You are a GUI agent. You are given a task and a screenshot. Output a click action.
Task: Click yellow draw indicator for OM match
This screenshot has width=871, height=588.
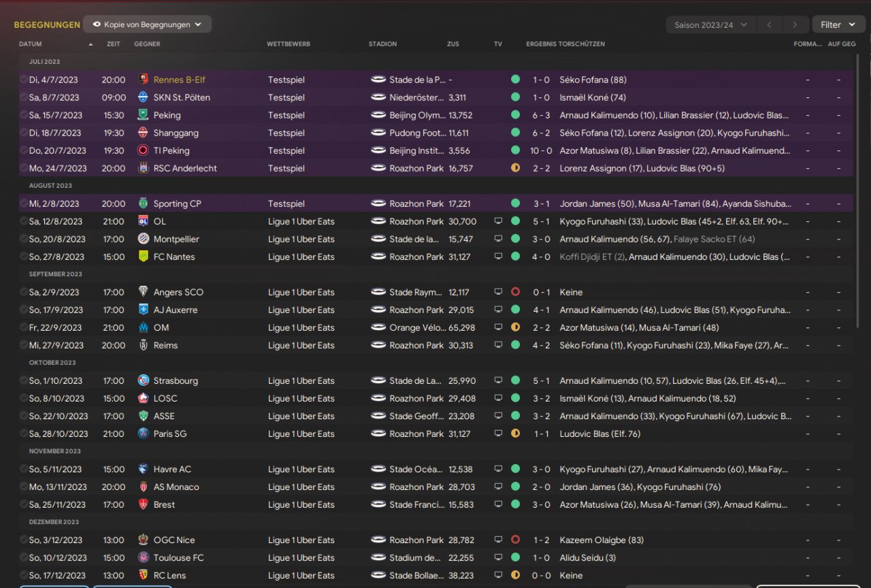coord(515,327)
